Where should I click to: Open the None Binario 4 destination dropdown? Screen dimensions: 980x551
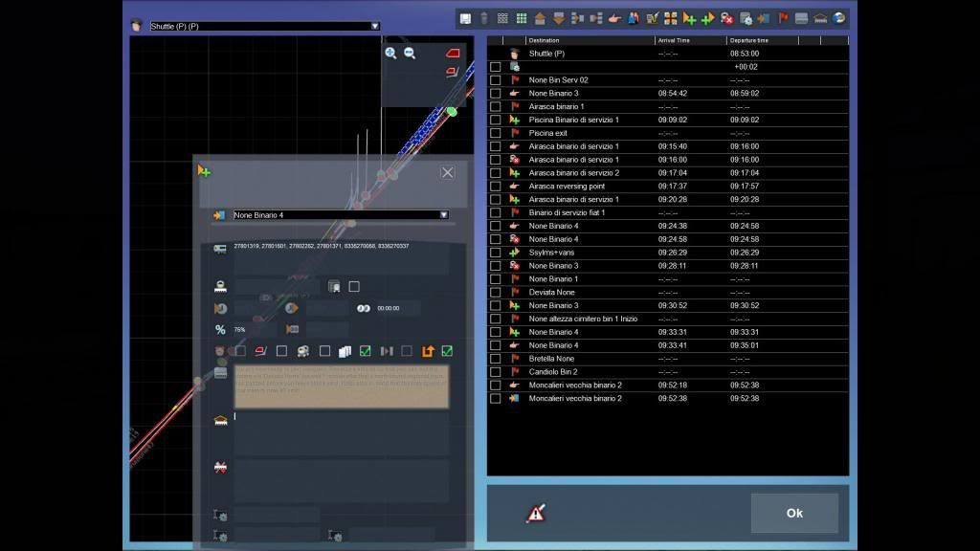tap(443, 215)
